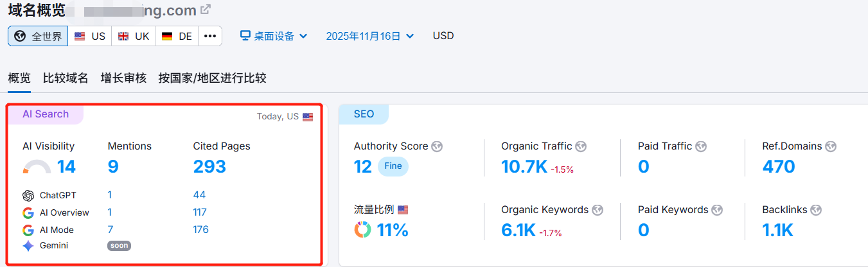Click the globe icon beside Organic Keywords
The image size is (868, 267).
pyautogui.click(x=598, y=210)
